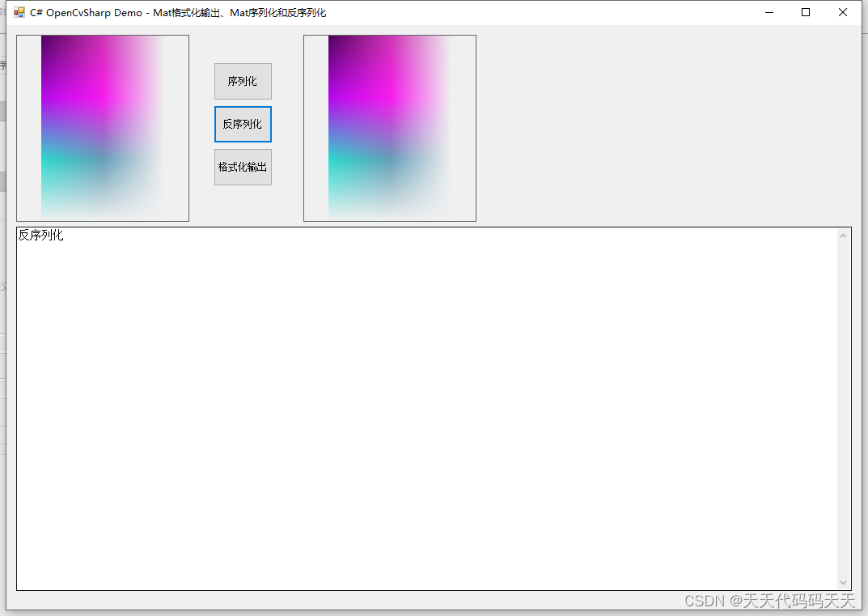Click the scrollbar down arrow on the output box
868x616 pixels.
[x=844, y=582]
